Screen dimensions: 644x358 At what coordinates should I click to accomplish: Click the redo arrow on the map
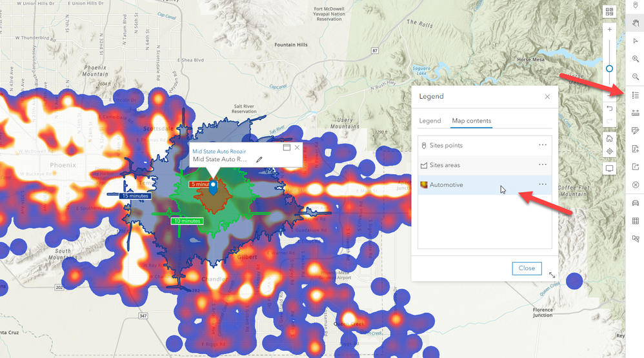[610, 121]
